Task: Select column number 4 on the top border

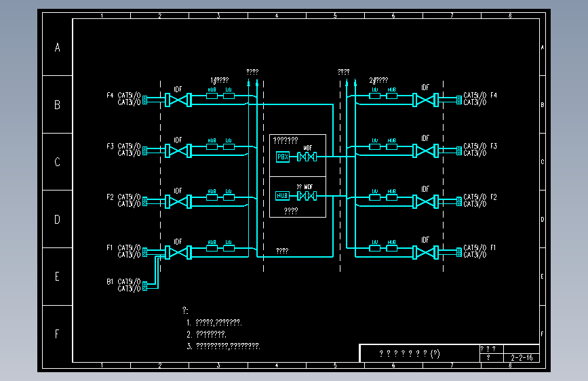Action: (x=277, y=16)
